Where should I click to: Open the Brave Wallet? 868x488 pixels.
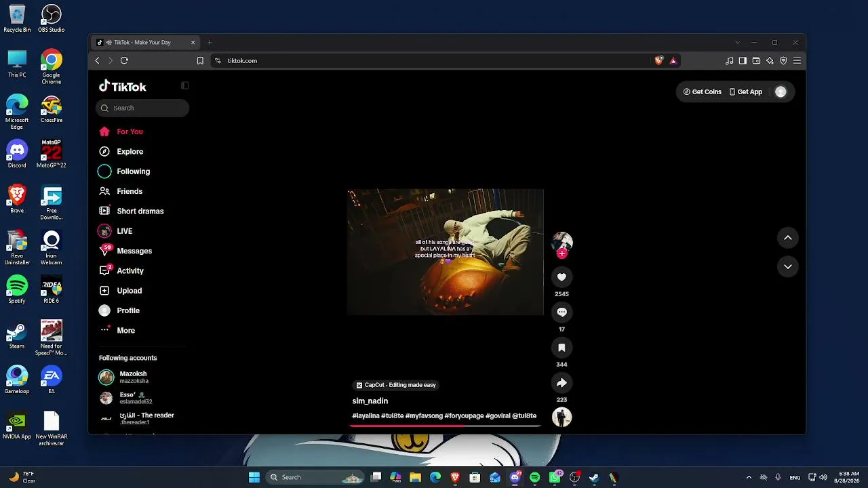(756, 60)
